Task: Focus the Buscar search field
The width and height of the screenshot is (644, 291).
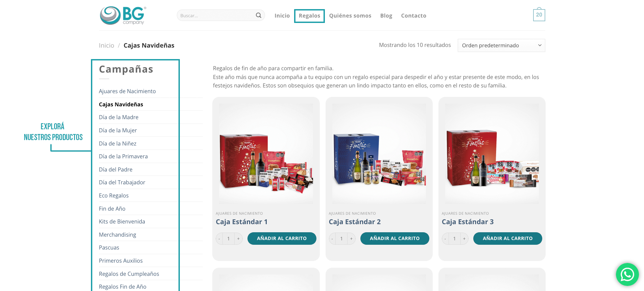Action: point(216,15)
